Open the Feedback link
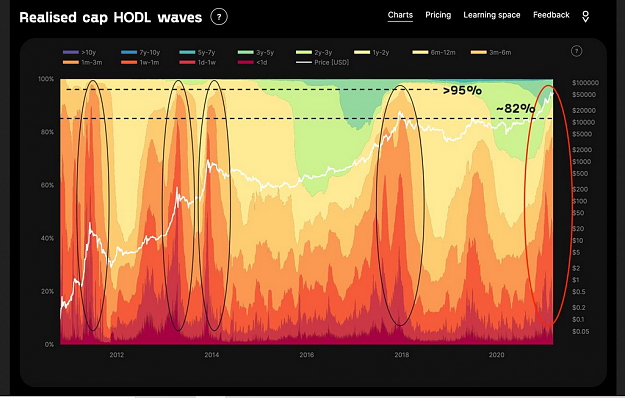 551,15
